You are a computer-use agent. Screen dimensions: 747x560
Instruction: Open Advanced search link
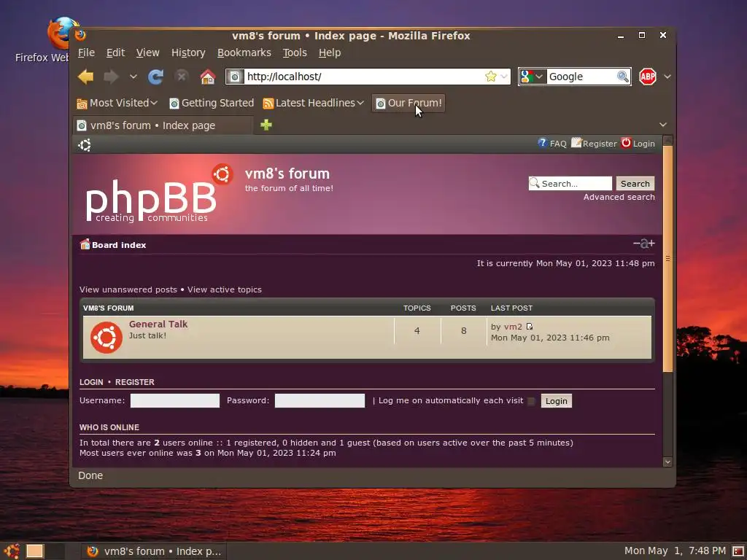coord(619,197)
